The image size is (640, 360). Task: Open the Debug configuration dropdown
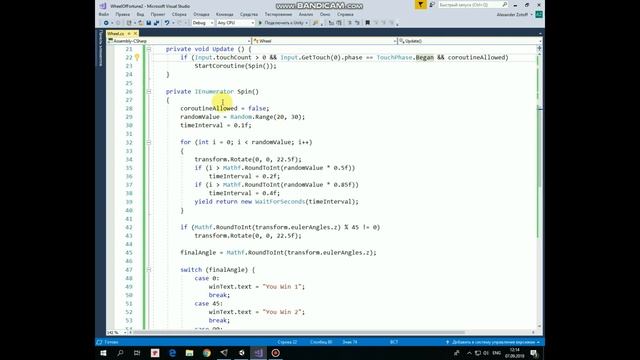203,23
